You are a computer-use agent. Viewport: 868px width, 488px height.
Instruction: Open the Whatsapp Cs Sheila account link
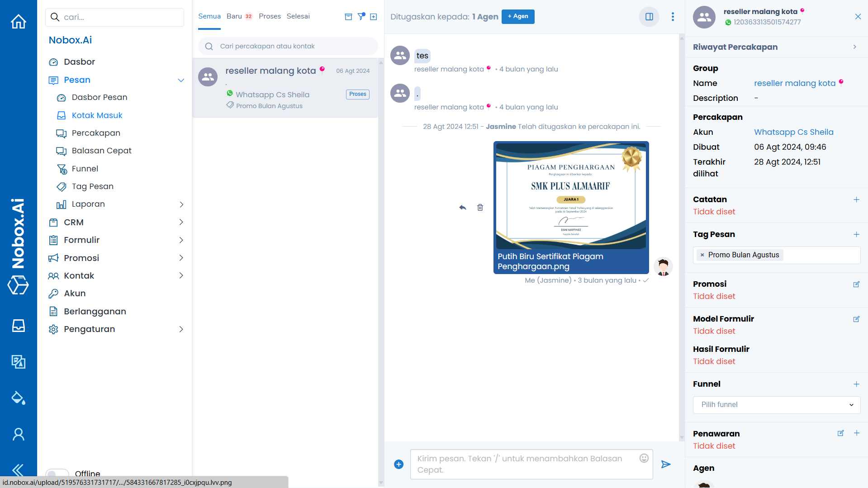tap(793, 132)
